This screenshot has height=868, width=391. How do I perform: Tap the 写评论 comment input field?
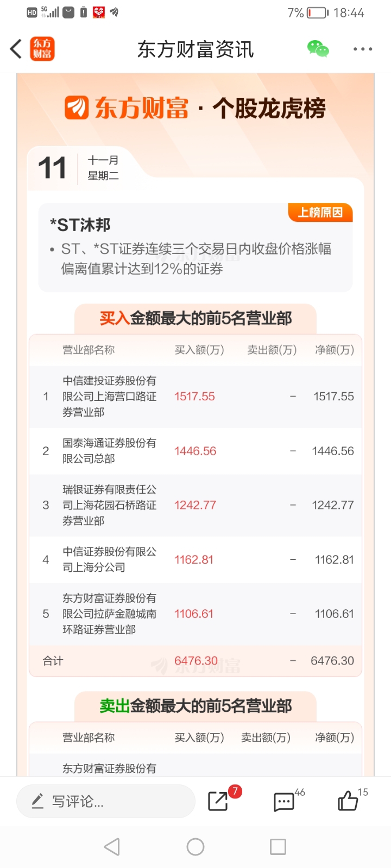105,801
